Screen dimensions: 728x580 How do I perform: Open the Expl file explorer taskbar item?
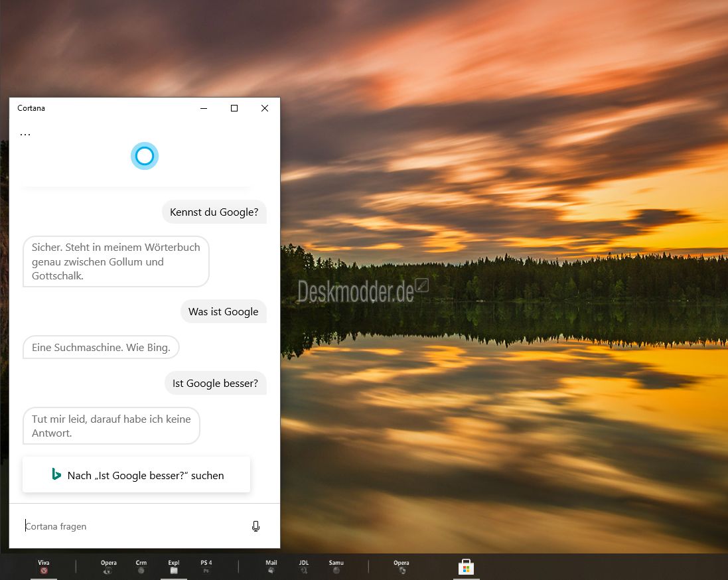click(174, 567)
